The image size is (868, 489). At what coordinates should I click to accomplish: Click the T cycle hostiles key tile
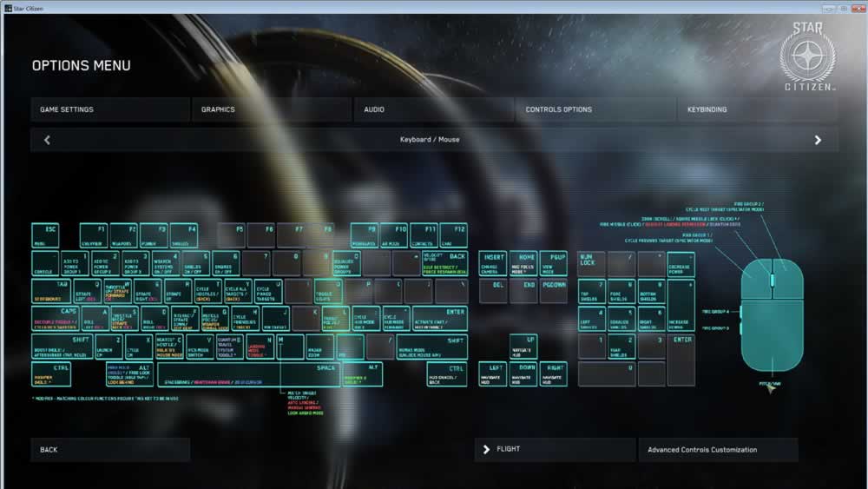click(208, 291)
